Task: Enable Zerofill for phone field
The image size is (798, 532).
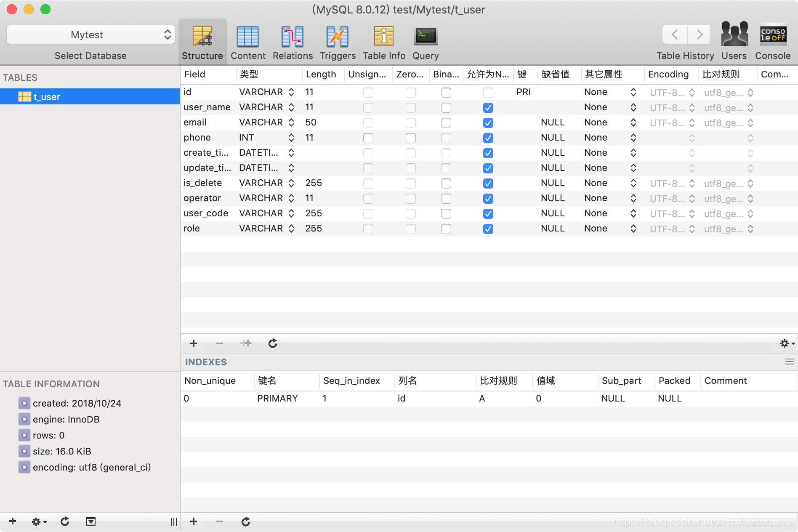Action: coord(411,138)
